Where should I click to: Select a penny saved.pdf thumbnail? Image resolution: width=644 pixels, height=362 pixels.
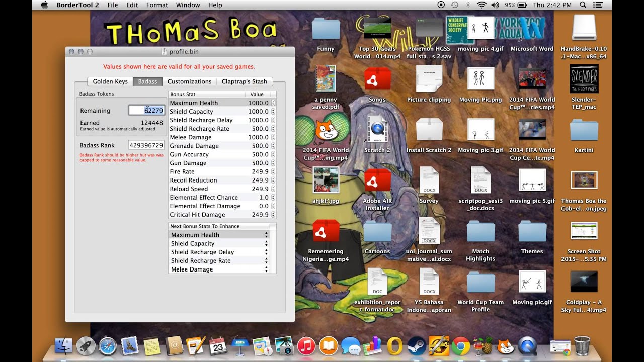[325, 78]
